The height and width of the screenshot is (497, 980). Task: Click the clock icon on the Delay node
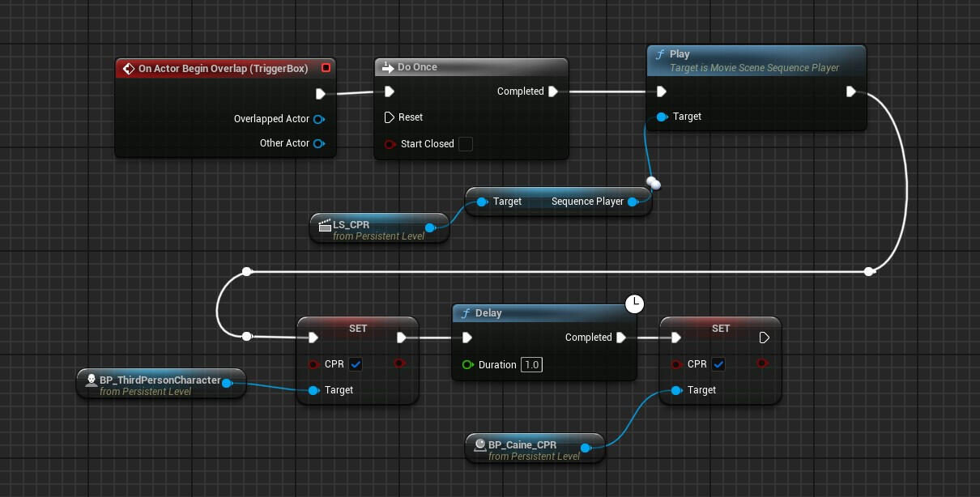click(635, 304)
